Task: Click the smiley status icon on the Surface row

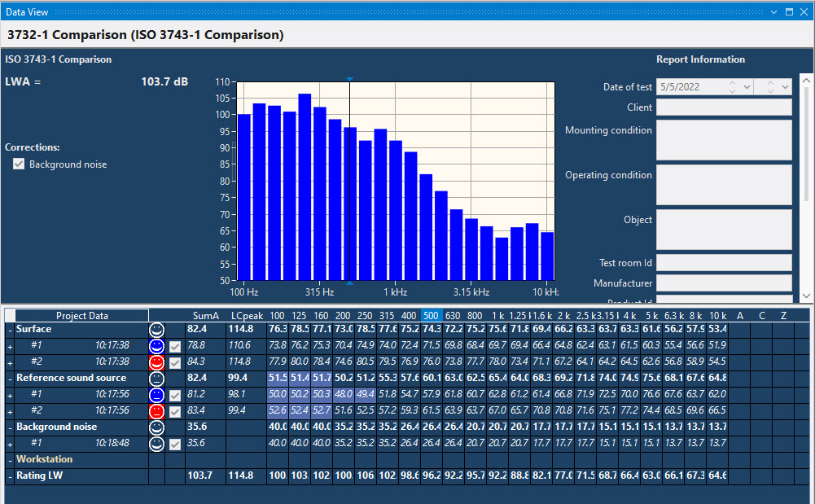Action: click(156, 330)
